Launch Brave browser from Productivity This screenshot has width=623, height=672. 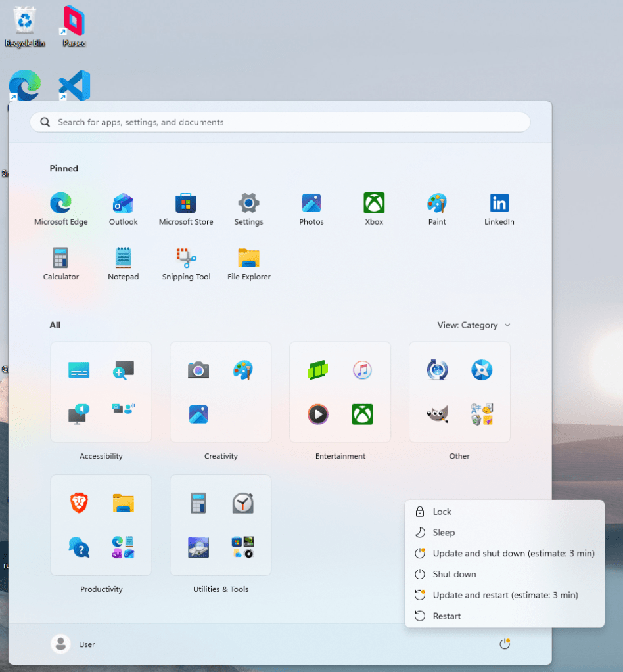pos(79,503)
